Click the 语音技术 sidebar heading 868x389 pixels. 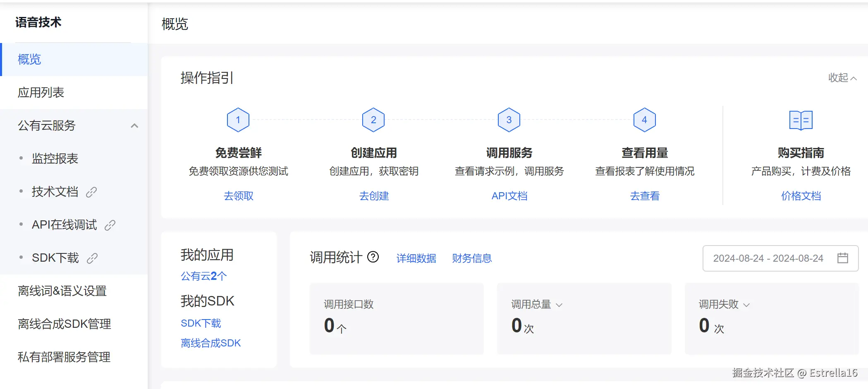[38, 22]
